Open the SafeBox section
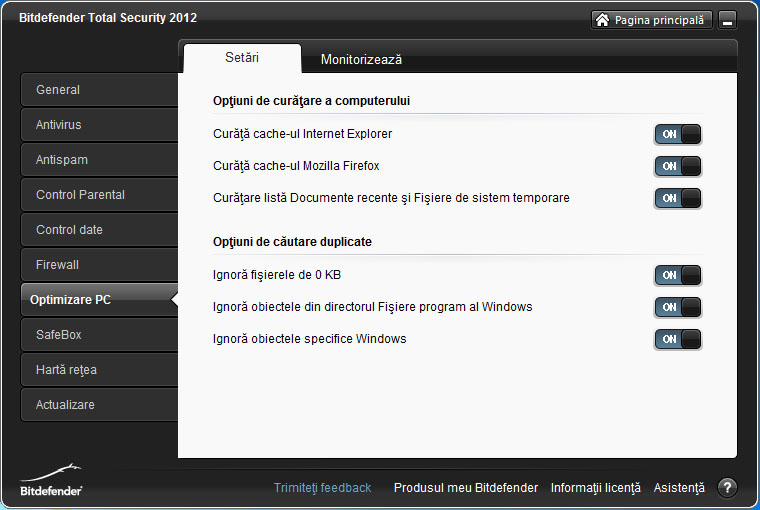The image size is (760, 510). pos(98,335)
